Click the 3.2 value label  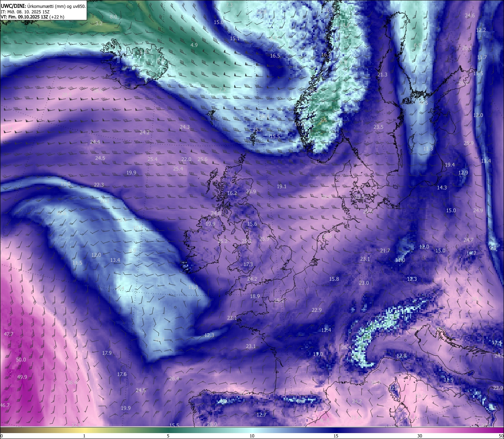tap(99, 24)
